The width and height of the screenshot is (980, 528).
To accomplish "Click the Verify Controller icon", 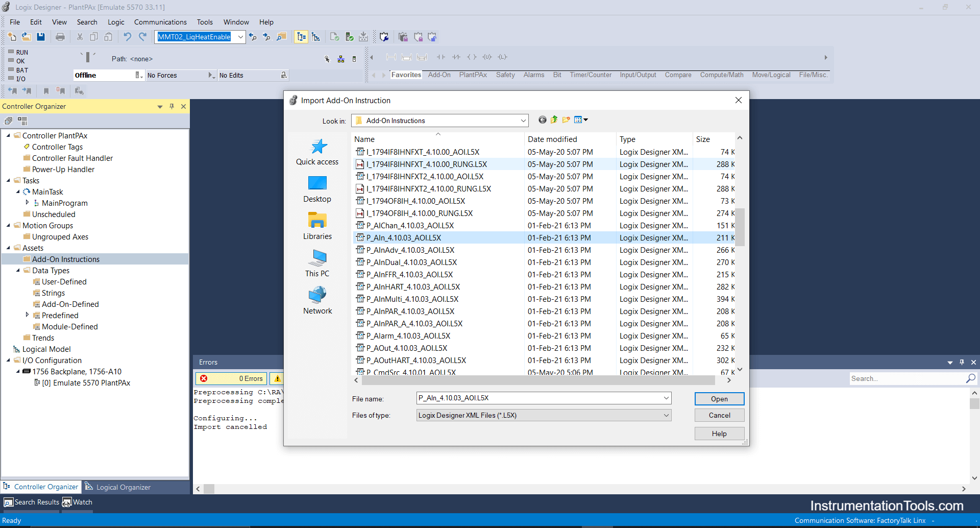I will tap(350, 37).
